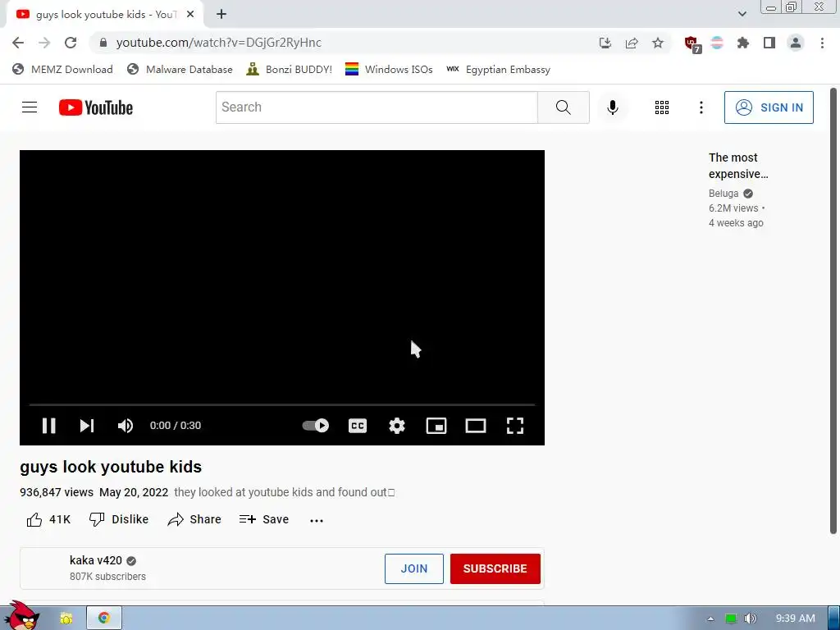This screenshot has width=840, height=630.
Task: Bookmark this tab with star
Action: (658, 43)
